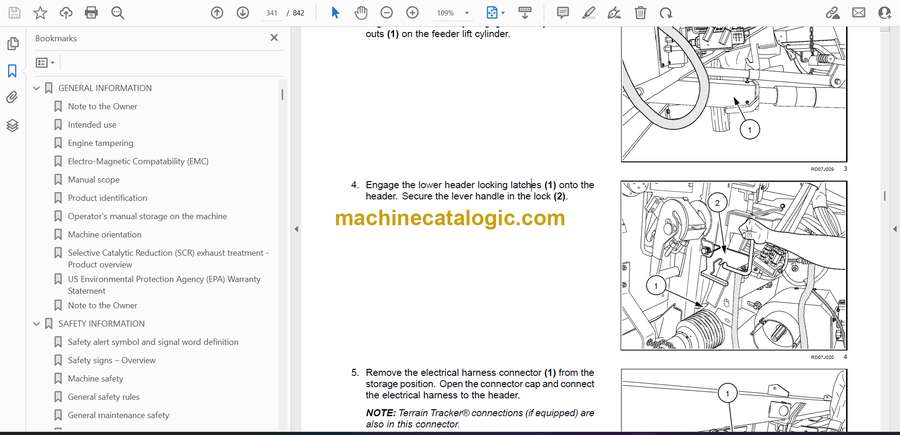Share a link to the file
Viewport: 900px width, 435px height.
[833, 13]
